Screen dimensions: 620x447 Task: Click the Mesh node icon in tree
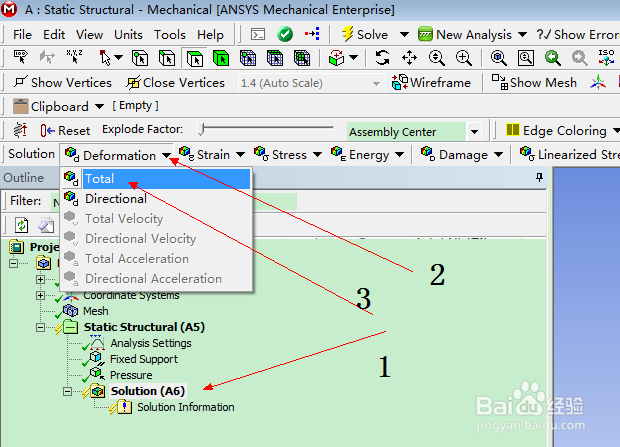click(71, 311)
